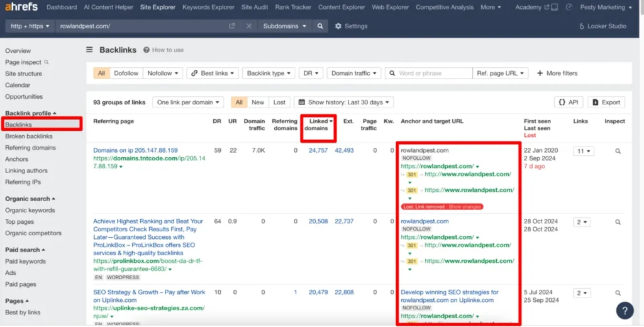Open the One link per domain dropdown

point(189,102)
